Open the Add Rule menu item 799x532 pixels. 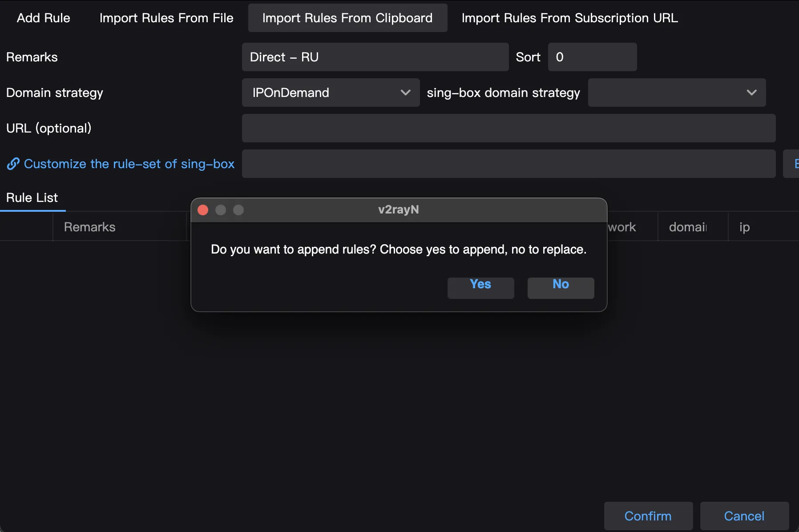(x=44, y=18)
